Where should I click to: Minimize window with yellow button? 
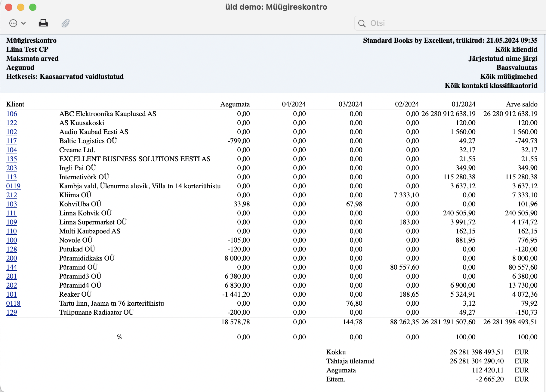tap(21, 7)
